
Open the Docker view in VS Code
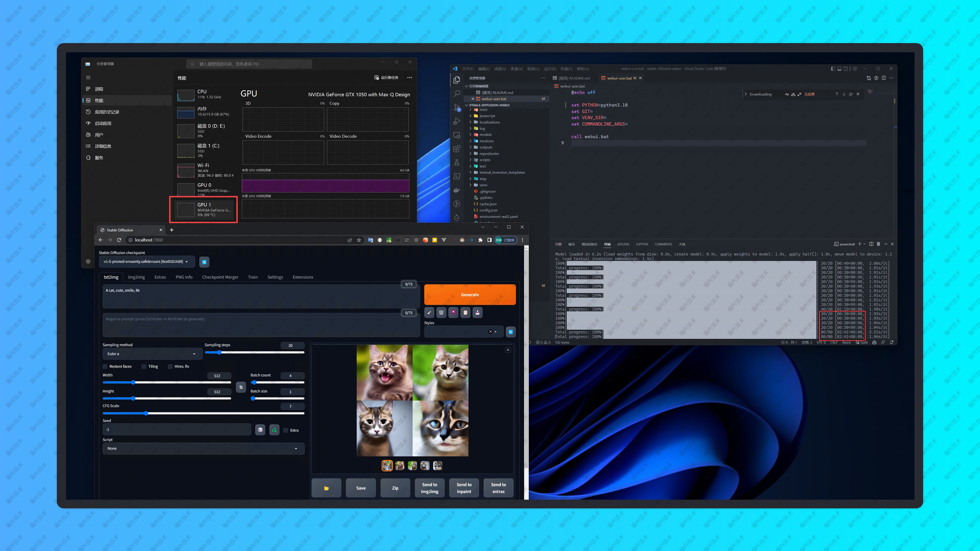[457, 190]
